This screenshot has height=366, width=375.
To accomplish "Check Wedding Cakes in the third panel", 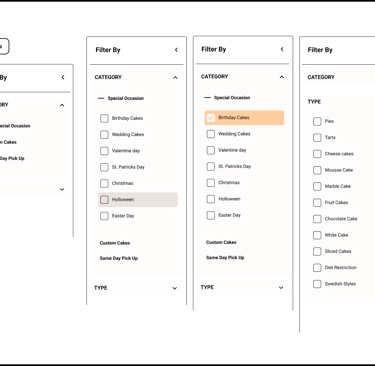I will (211, 134).
